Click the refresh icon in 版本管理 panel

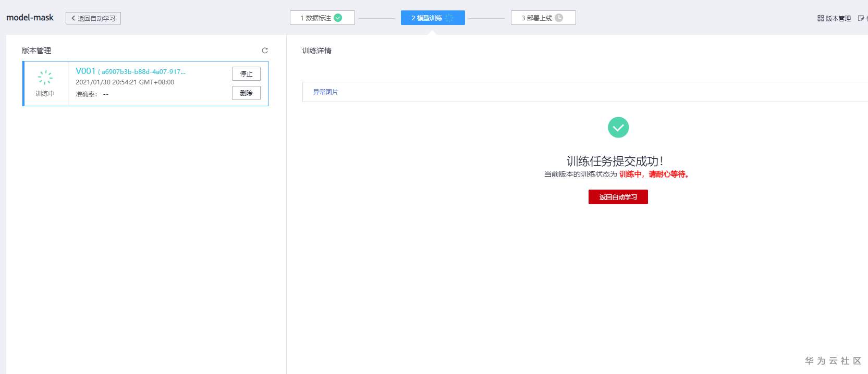265,51
